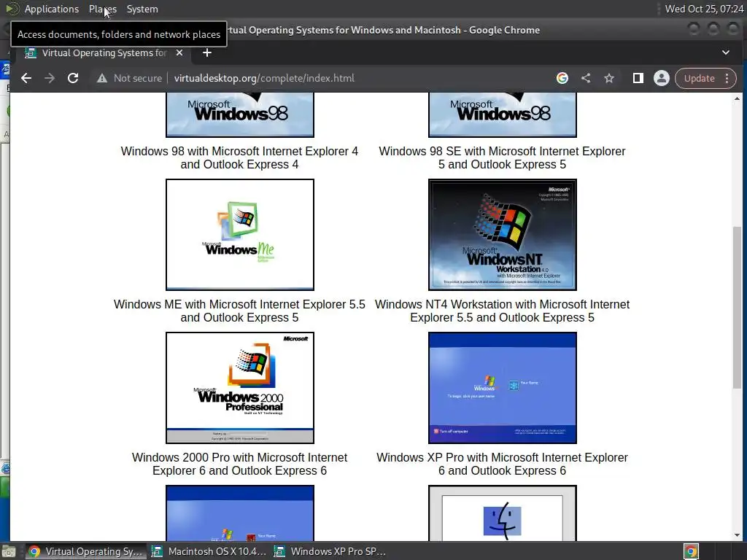Click the clock showing Wed Oct 25

(x=704, y=9)
